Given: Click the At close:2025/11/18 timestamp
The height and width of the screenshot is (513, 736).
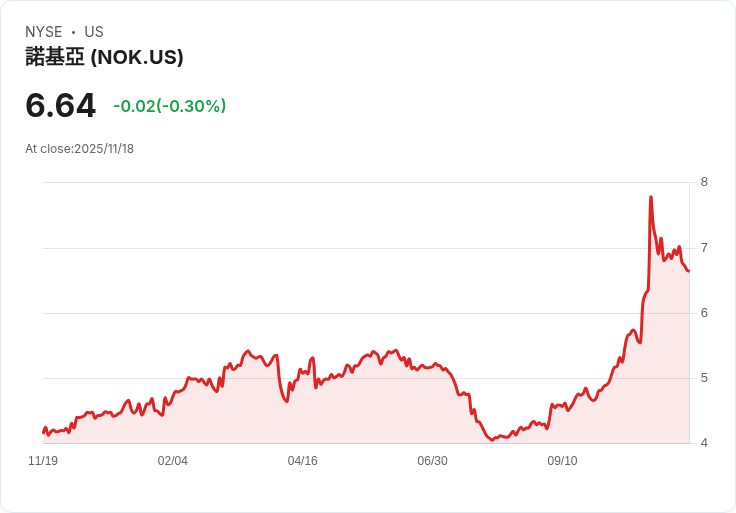Looking at the screenshot, I should tap(79, 149).
